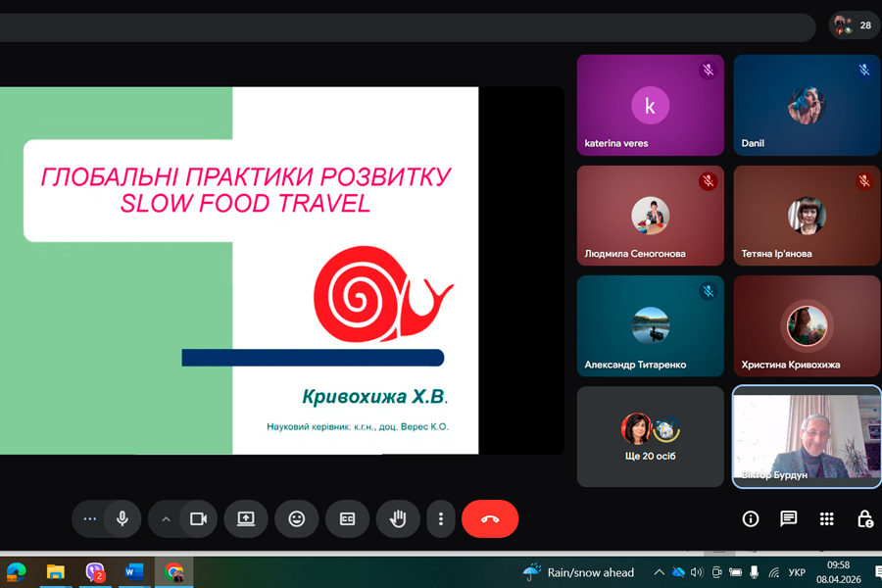This screenshot has height=588, width=882.
Task: Click muted mic icon on Тетяна Ір'янова
Action: 864,181
